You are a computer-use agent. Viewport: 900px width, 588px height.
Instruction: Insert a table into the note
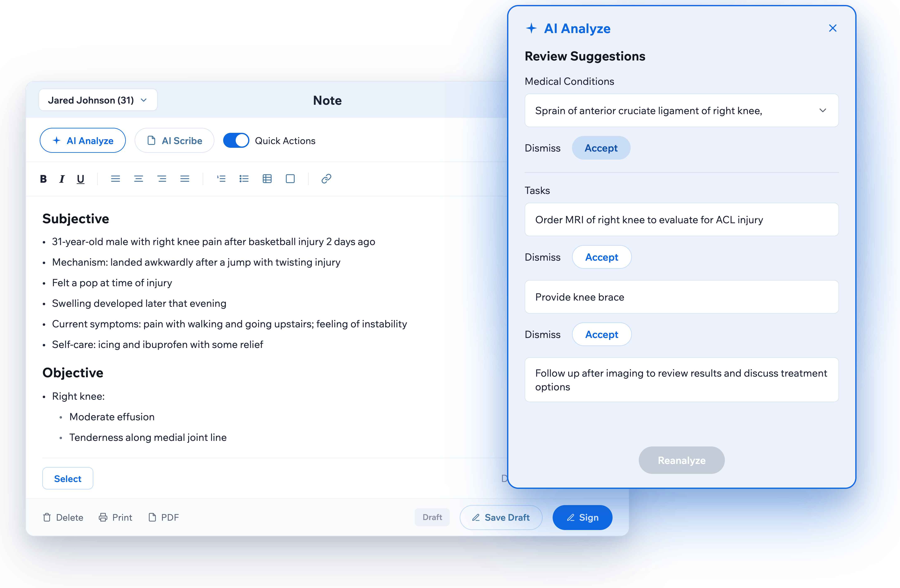pos(267,179)
